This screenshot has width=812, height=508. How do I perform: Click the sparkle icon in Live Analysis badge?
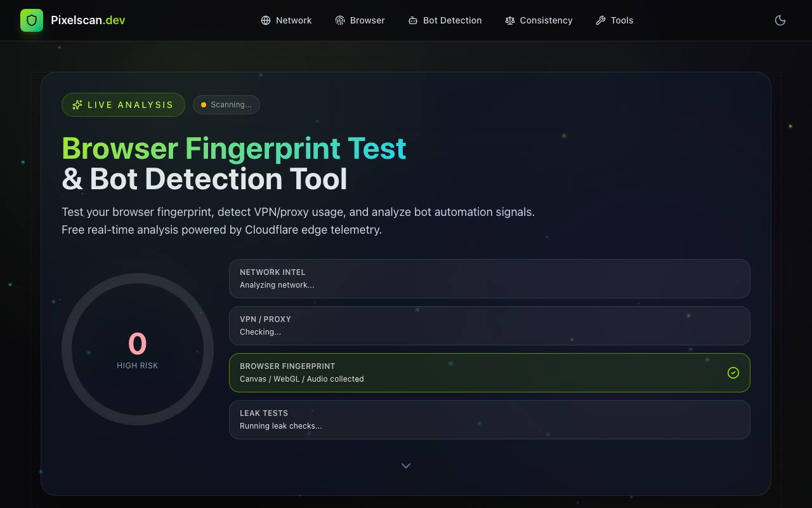click(77, 105)
